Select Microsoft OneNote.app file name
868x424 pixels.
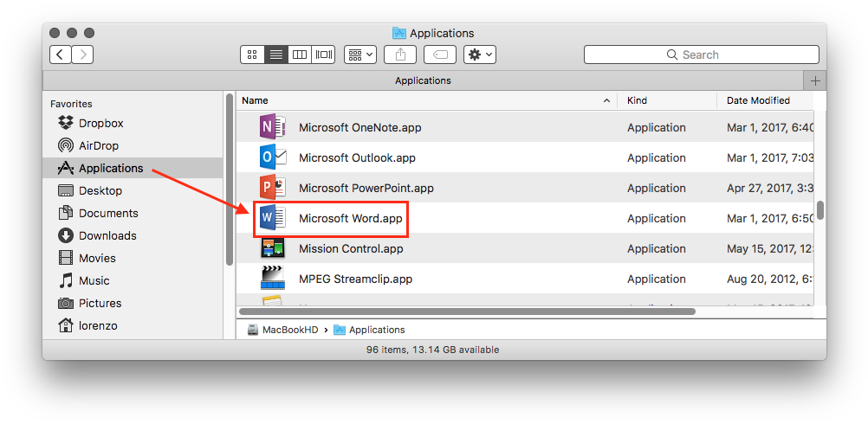point(360,128)
